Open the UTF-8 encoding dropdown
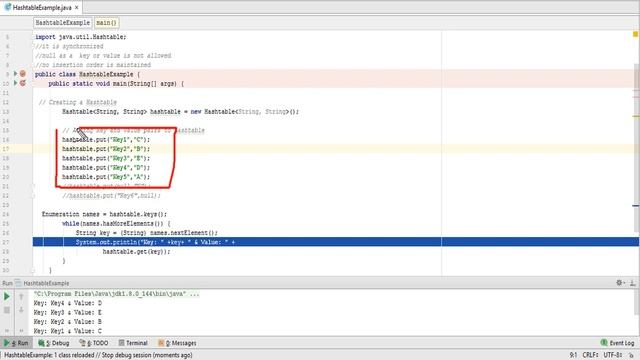 [613, 355]
